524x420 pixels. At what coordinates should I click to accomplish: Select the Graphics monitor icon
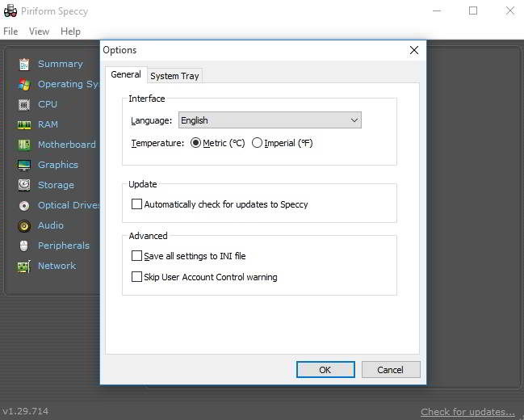(23, 165)
